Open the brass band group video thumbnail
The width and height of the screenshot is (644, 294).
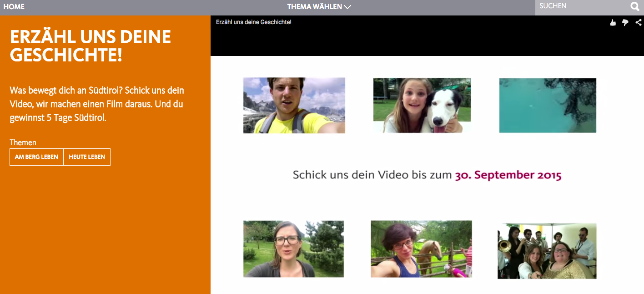[547, 249]
